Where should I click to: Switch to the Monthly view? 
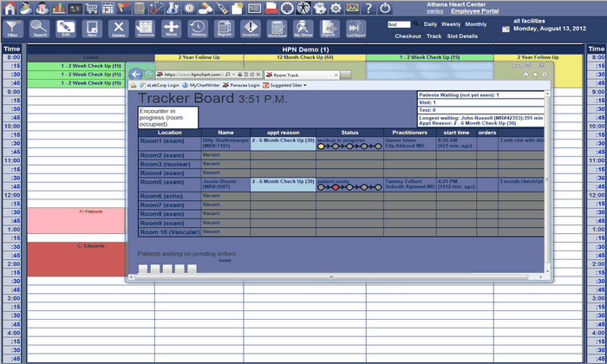tap(475, 24)
